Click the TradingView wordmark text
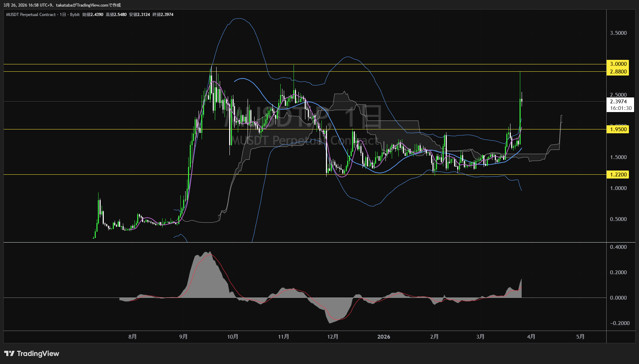 tap(38, 354)
